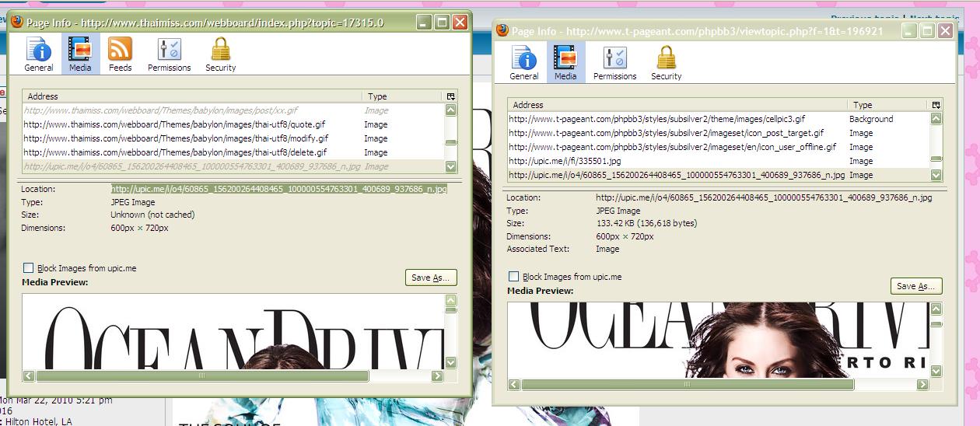This screenshot has height=426, width=980.
Task: Click Save As button in t-pageant window
Action: (x=916, y=286)
